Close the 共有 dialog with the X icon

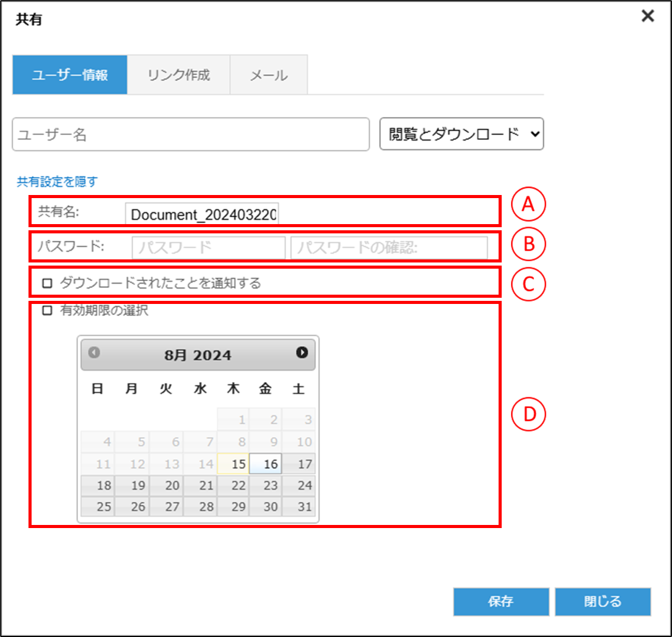point(648,16)
